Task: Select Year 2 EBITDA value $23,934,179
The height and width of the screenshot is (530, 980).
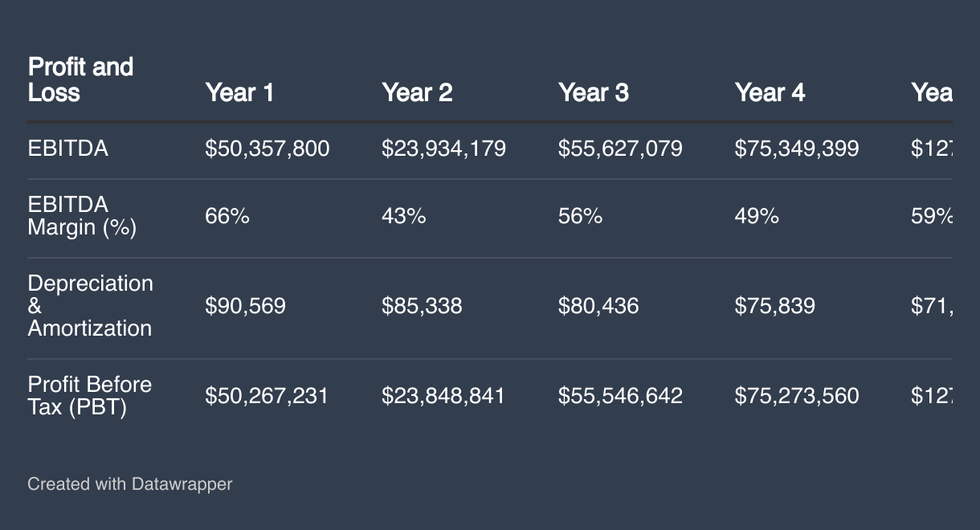Action: coord(443,149)
